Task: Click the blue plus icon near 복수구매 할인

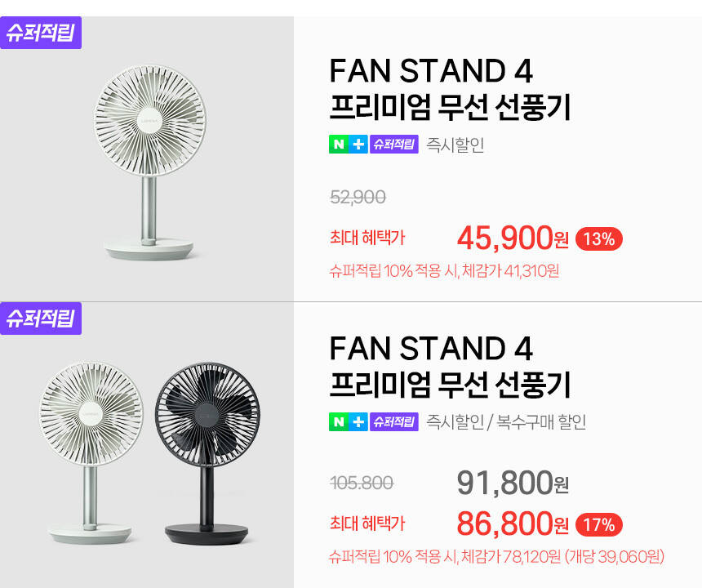Action: pyautogui.click(x=359, y=422)
